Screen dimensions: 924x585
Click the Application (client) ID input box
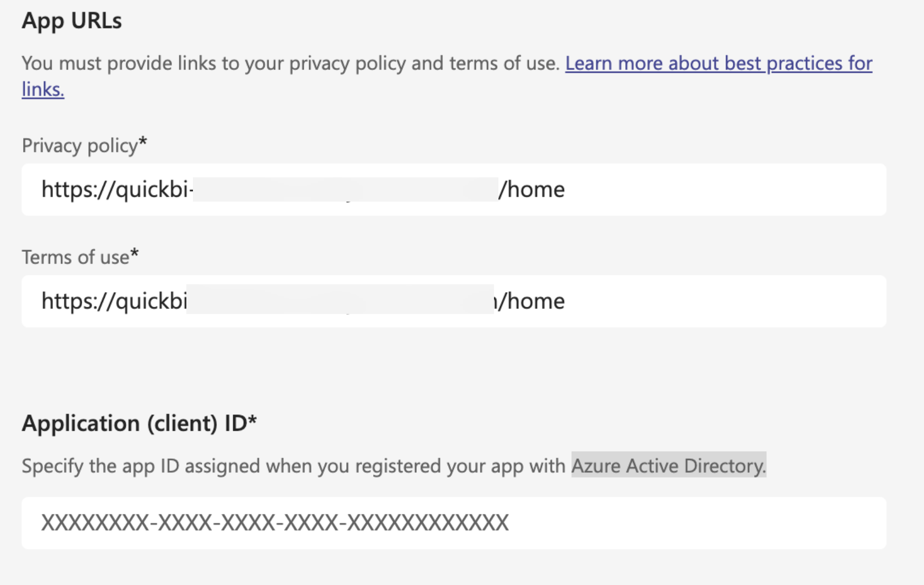[689, 523]
